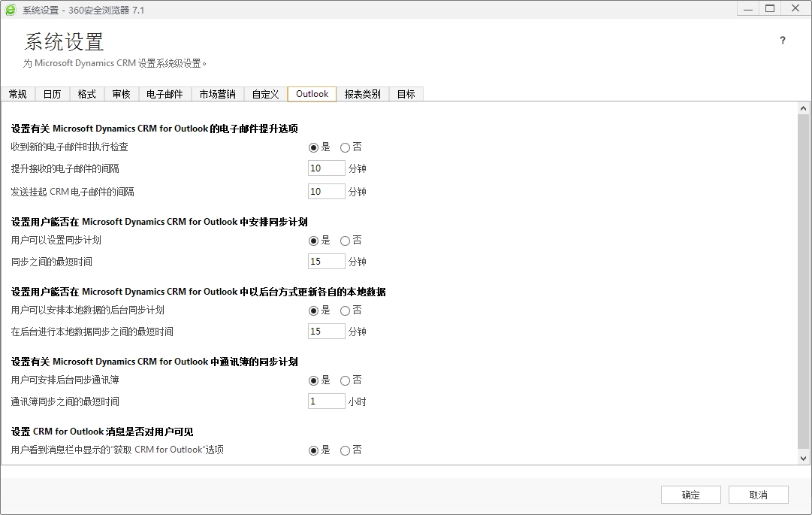The height and width of the screenshot is (515, 812).
Task: Go to the 市场营销 tab
Action: click(x=218, y=94)
